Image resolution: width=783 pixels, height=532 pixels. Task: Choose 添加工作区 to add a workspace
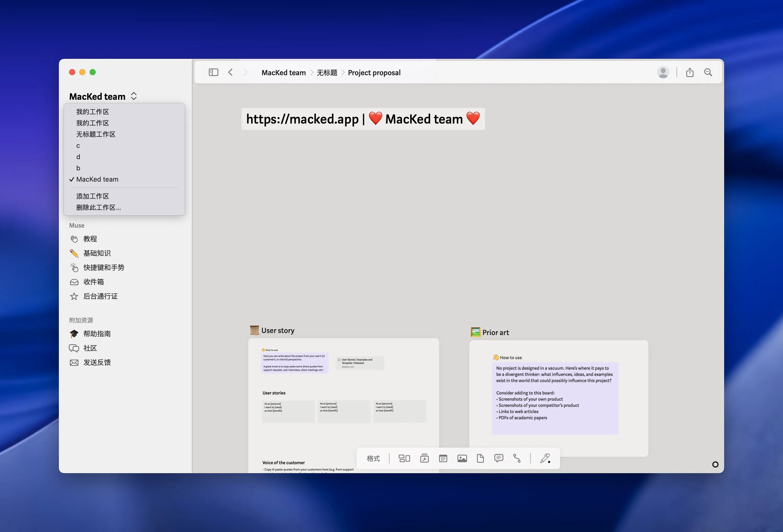124,196
